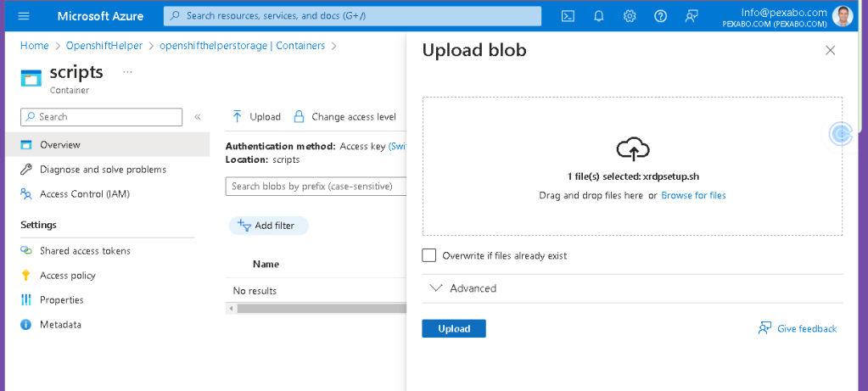Image resolution: width=868 pixels, height=391 pixels.
Task: Open the Azure portal hamburger menu
Action: 24,16
